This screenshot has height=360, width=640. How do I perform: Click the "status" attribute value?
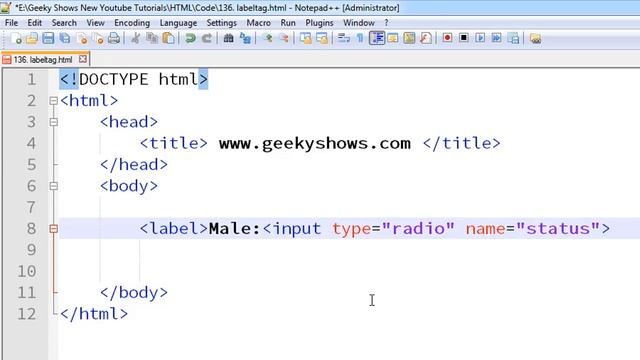pos(558,229)
